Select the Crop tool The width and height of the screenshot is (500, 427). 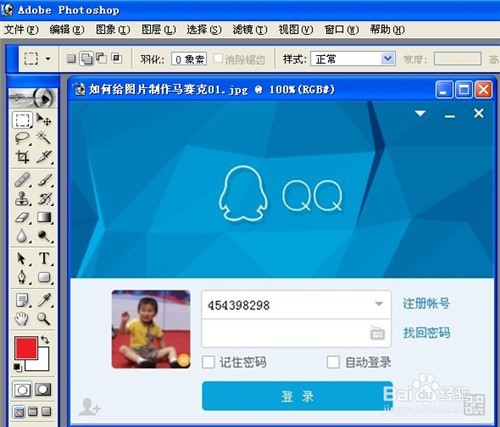click(x=23, y=157)
